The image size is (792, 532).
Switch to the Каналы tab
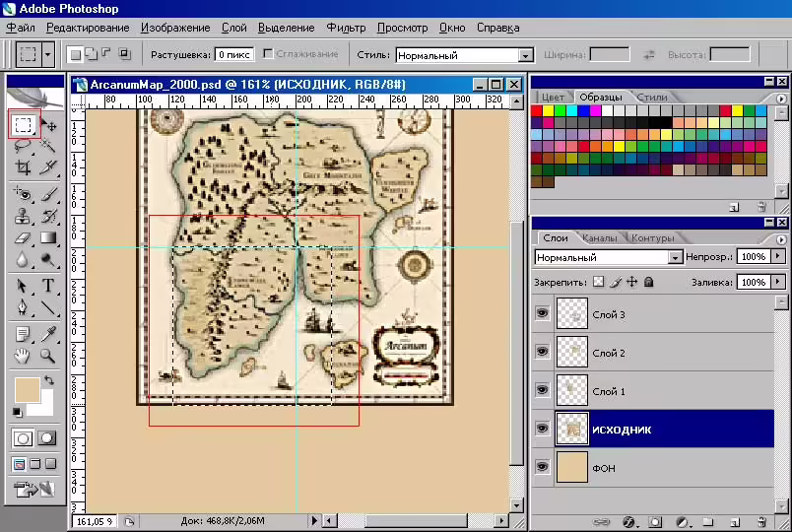point(600,238)
